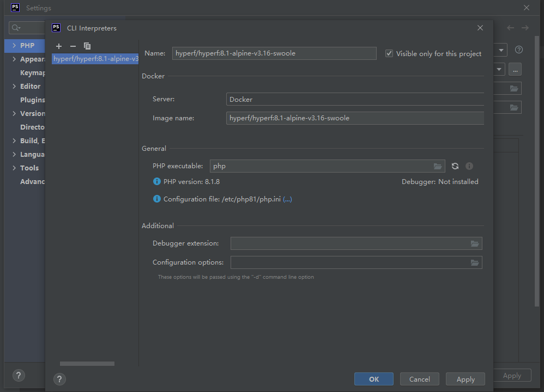Open the Image name combo box

pyautogui.click(x=355, y=118)
